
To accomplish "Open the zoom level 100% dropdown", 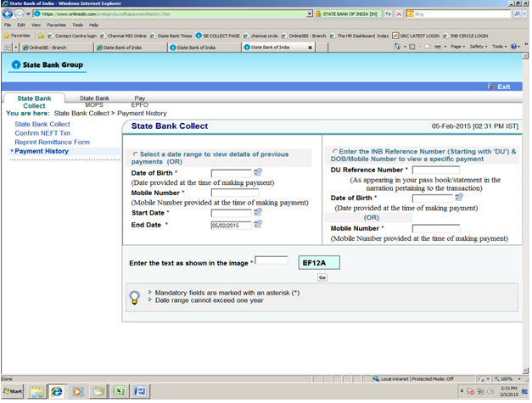I will coord(519,379).
